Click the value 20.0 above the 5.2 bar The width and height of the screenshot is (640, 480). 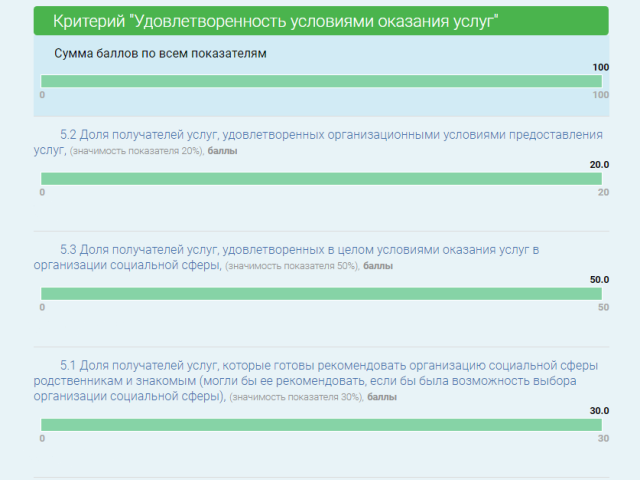click(x=599, y=165)
